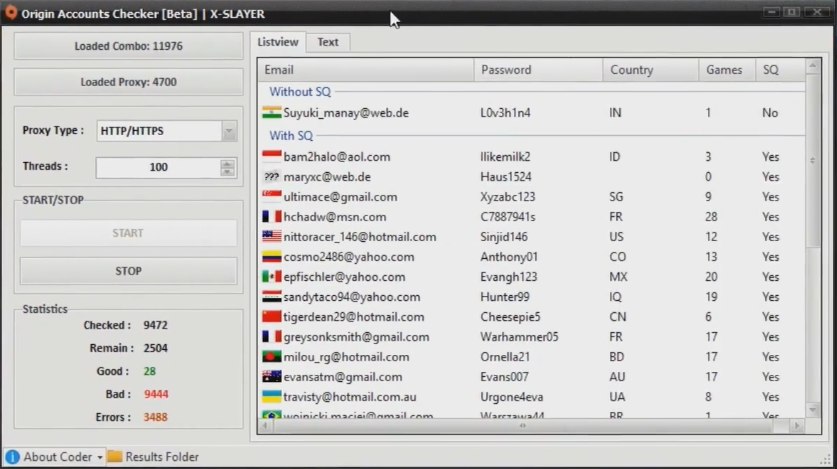Click the Indonesia flag icon beside bam2halo@aol.com

(x=272, y=156)
